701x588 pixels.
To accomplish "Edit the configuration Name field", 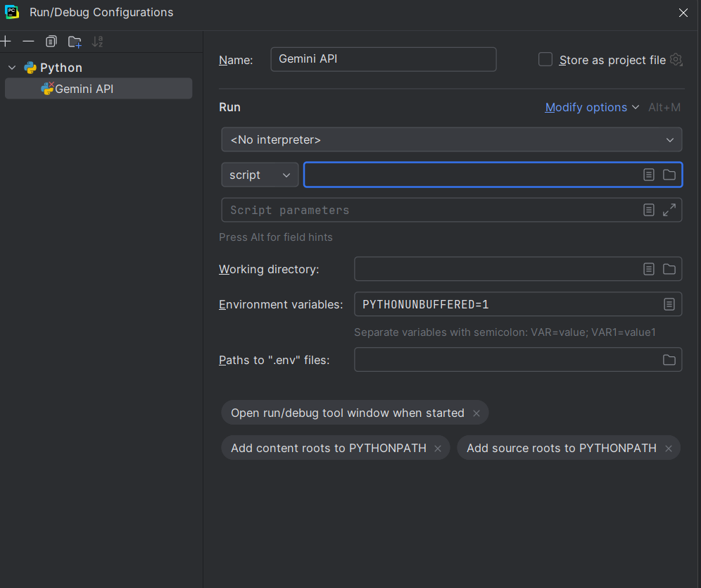I will tap(384, 59).
